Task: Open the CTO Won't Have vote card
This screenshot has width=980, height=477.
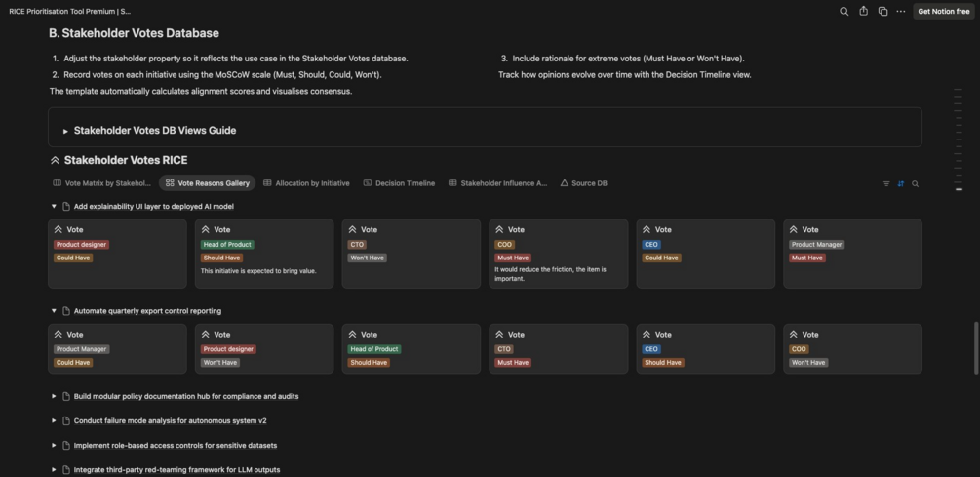Action: pyautogui.click(x=411, y=254)
